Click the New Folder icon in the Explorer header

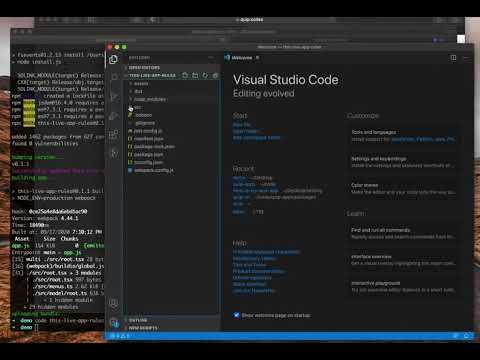(195, 75)
